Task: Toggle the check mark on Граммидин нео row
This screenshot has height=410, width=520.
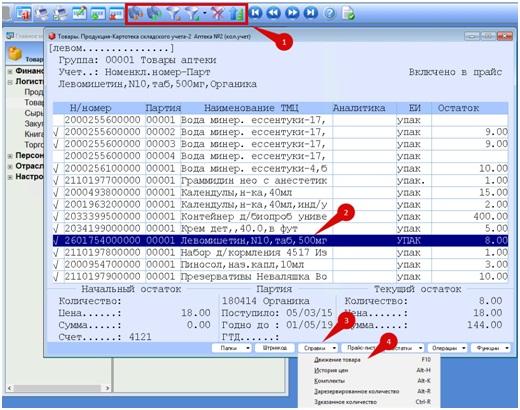Action: (x=56, y=181)
